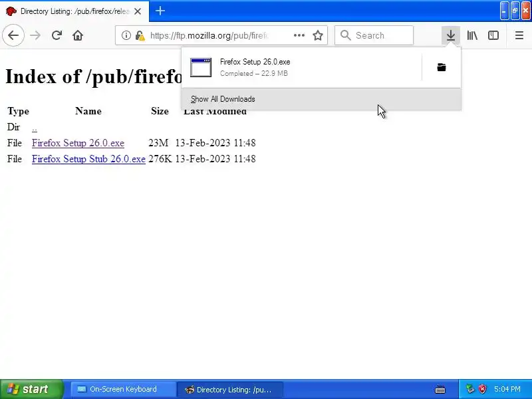Click the 'Dir' type cell
This screenshot has width=532, height=399.
13,127
